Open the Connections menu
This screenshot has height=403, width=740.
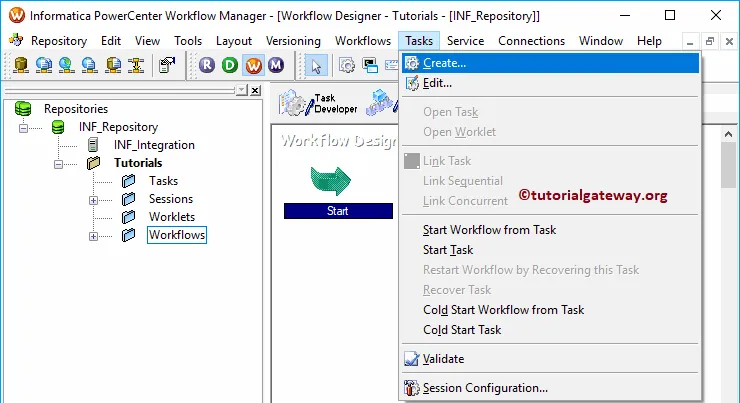531,41
